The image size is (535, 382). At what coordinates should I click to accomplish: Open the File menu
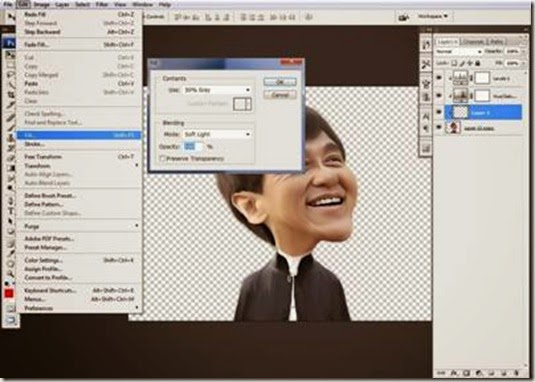point(8,4)
